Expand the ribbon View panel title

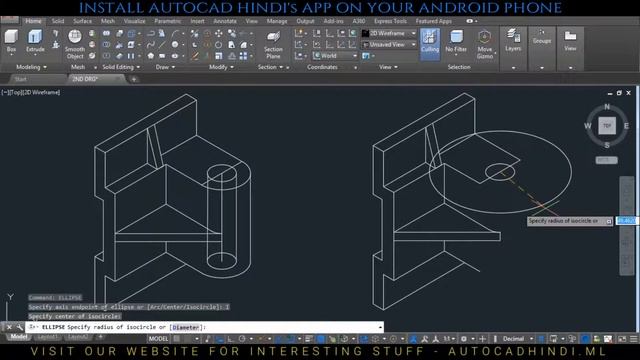388,67
